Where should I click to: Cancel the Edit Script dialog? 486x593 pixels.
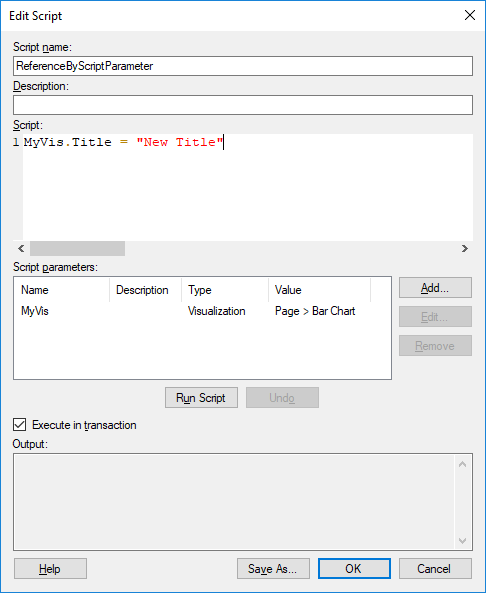(435, 568)
